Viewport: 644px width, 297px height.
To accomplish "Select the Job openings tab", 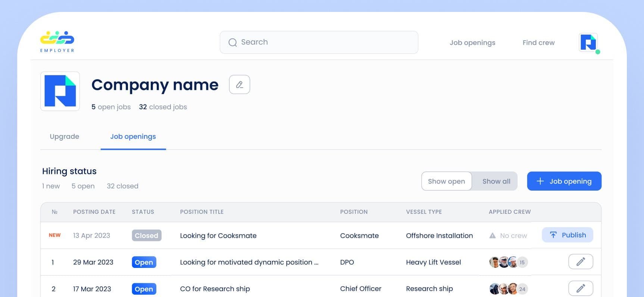I will 133,137.
